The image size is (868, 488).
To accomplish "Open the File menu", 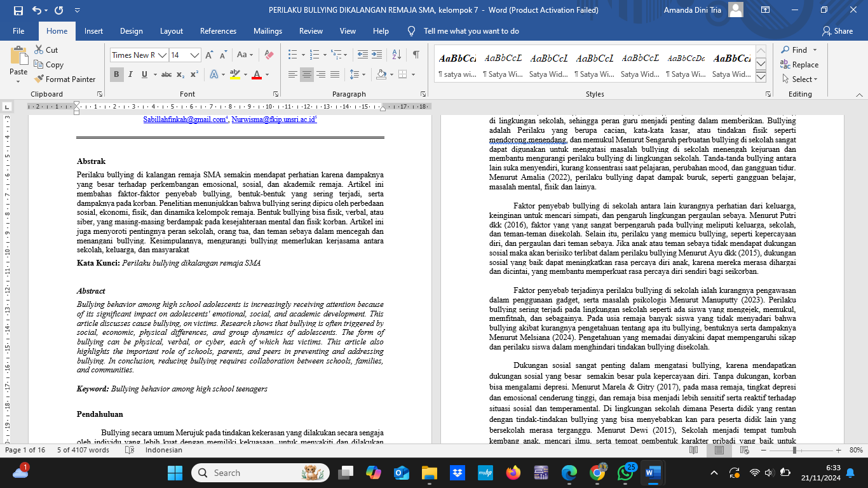I will (x=18, y=30).
